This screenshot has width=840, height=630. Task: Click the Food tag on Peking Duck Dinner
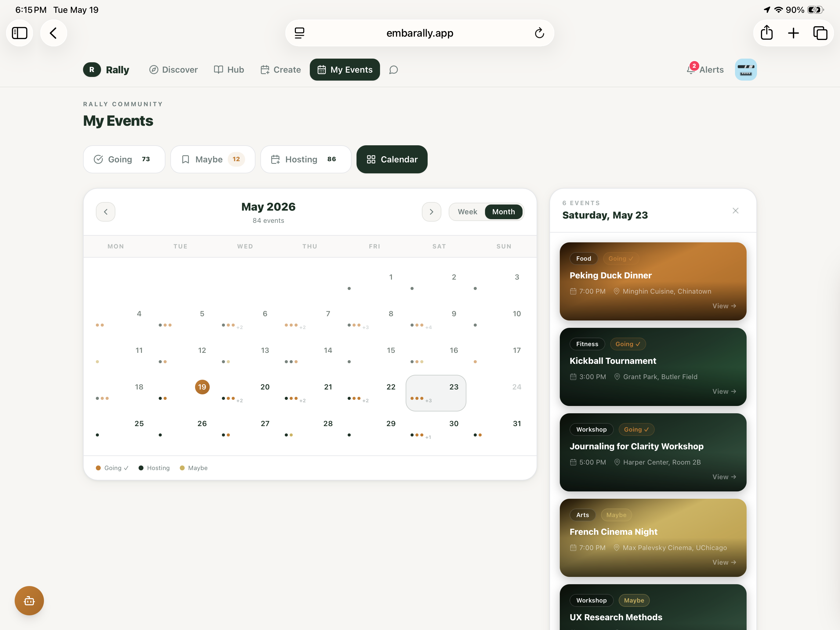click(583, 258)
